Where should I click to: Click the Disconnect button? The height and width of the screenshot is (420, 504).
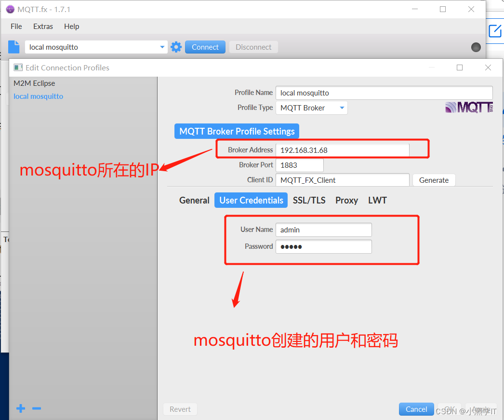[x=253, y=47]
